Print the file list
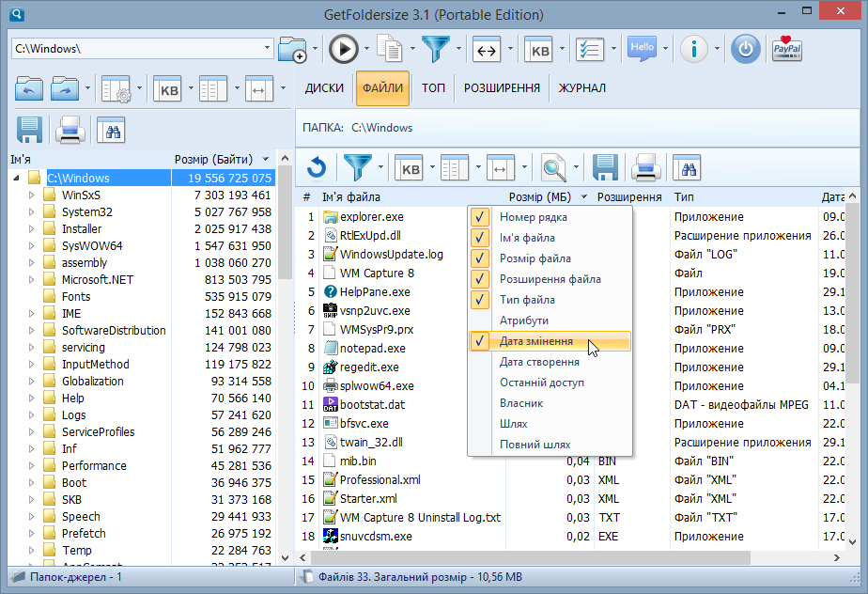Screen dimensions: 868x594 click(x=646, y=168)
